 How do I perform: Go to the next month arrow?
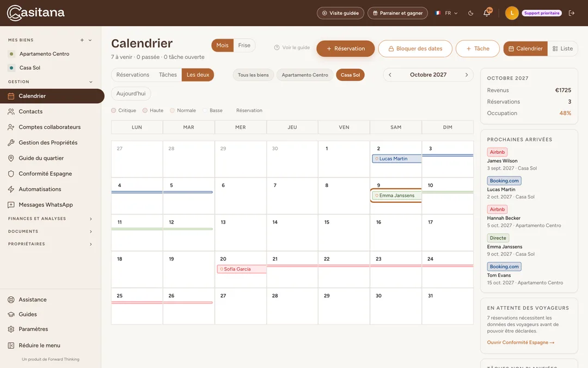coord(467,75)
